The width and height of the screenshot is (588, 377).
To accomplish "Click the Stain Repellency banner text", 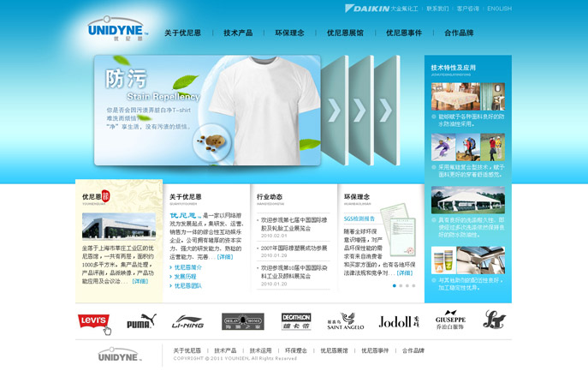I will pos(163,97).
